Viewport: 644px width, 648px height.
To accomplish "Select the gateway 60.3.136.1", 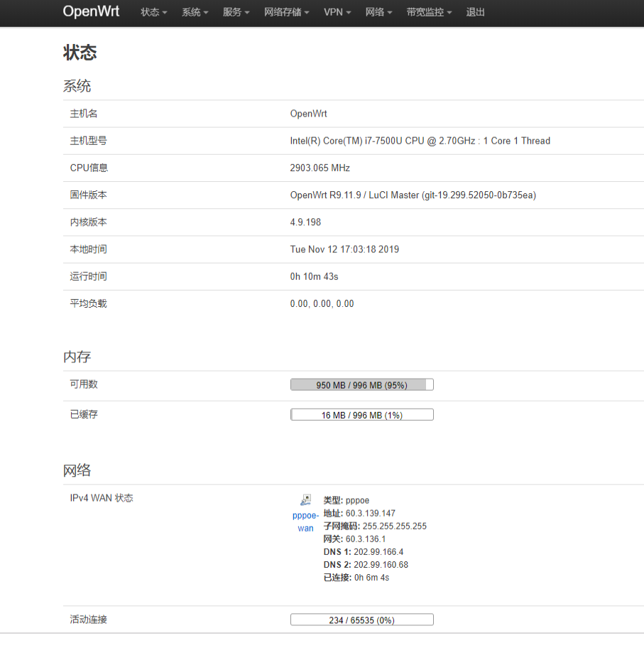I will 365,539.
